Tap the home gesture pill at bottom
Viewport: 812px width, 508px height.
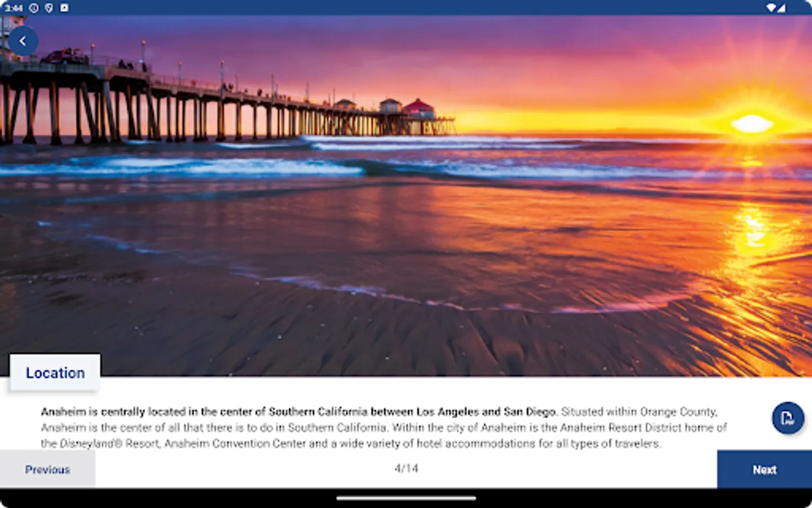pyautogui.click(x=405, y=497)
